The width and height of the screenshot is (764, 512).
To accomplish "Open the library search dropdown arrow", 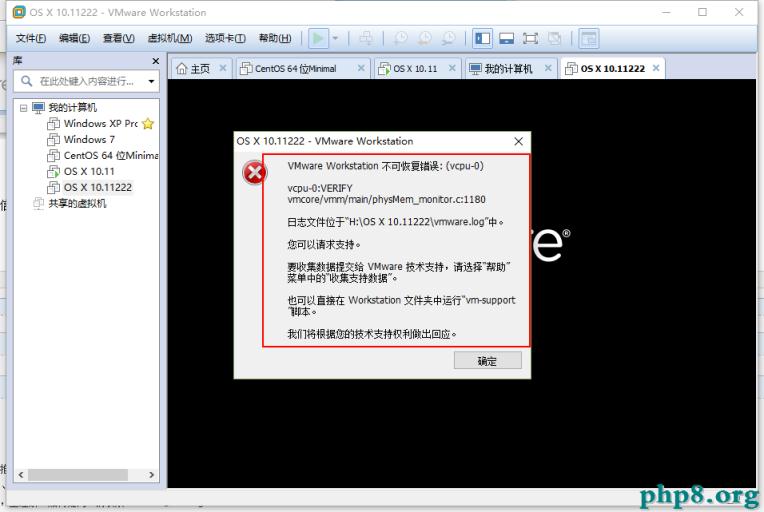I will [x=152, y=81].
